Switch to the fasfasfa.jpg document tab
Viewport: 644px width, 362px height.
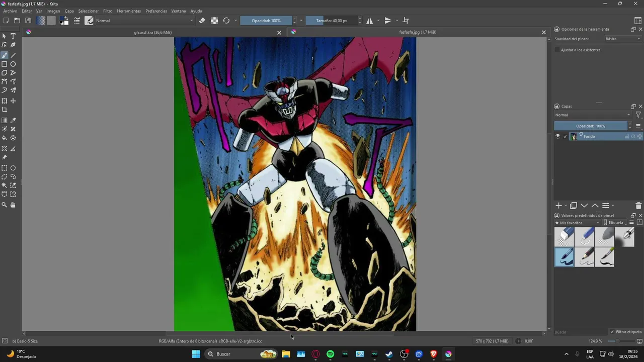418,32
